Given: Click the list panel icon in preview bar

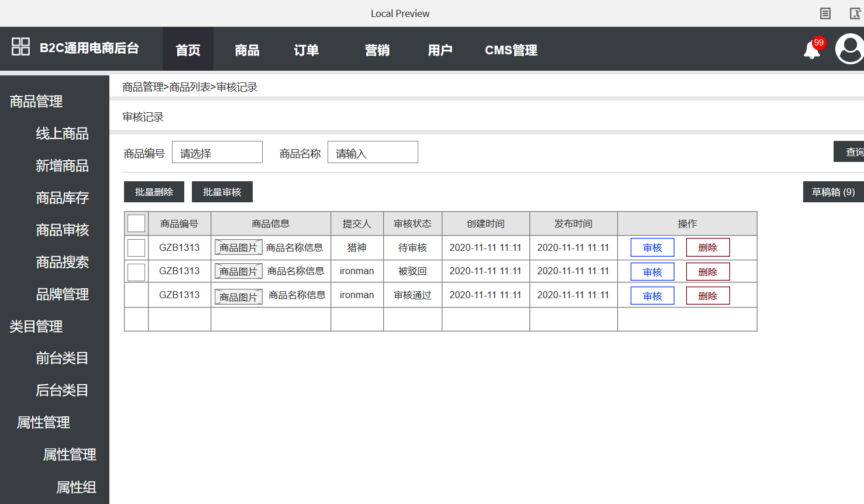Looking at the screenshot, I should coord(825,13).
